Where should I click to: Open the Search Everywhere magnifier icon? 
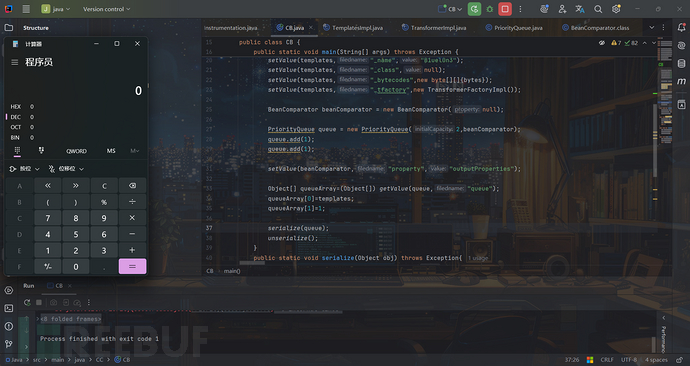pos(598,9)
